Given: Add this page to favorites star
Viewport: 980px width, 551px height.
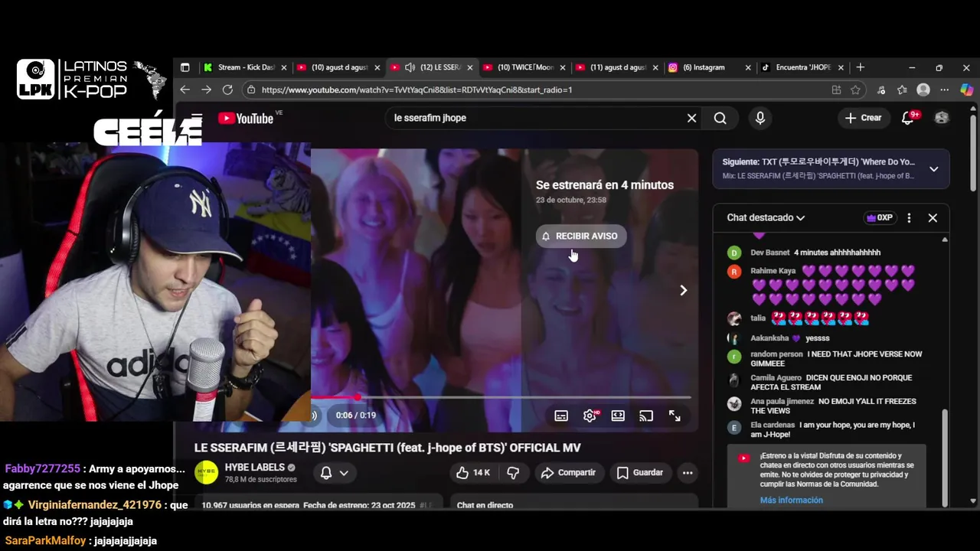Looking at the screenshot, I should pos(855,90).
